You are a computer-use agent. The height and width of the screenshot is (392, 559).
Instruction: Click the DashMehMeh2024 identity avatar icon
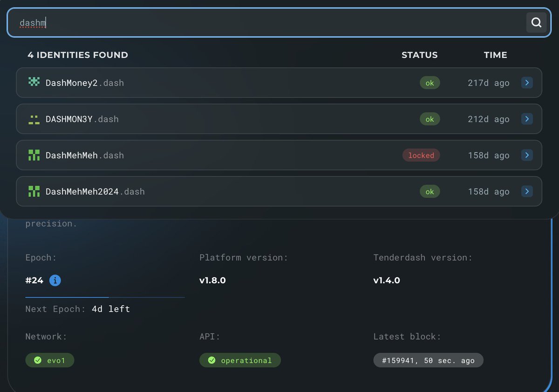[x=34, y=191]
